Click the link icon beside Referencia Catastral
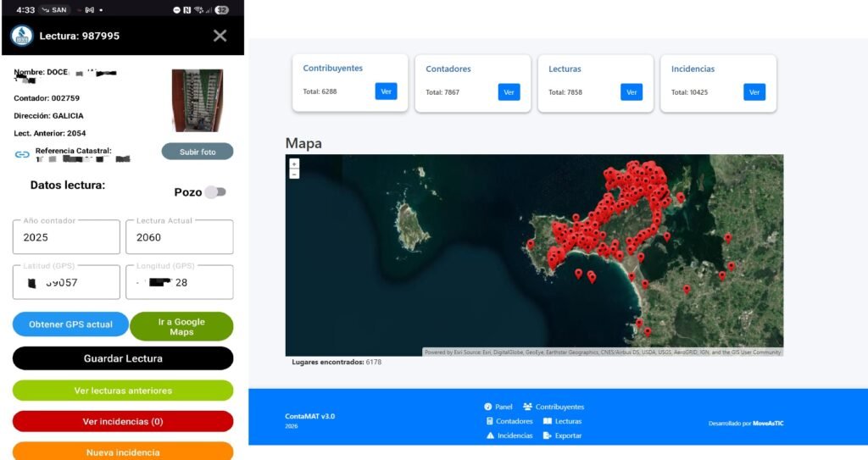 click(x=22, y=154)
